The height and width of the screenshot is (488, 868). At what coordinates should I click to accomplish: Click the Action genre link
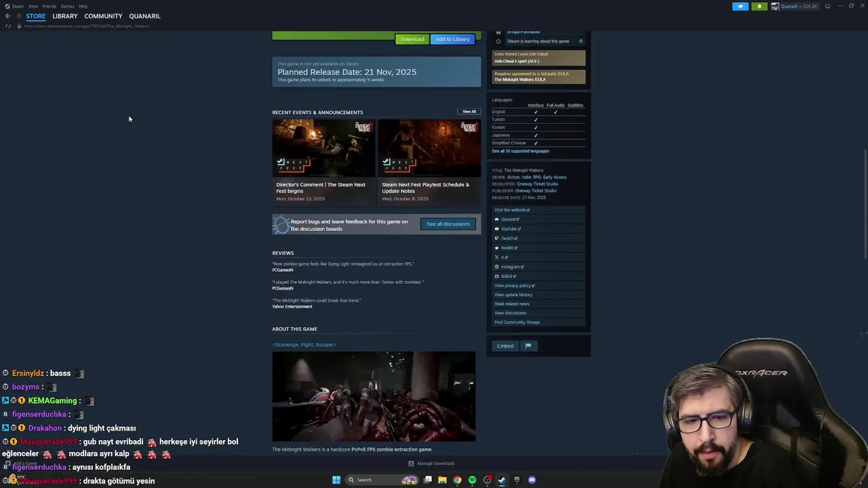point(513,177)
